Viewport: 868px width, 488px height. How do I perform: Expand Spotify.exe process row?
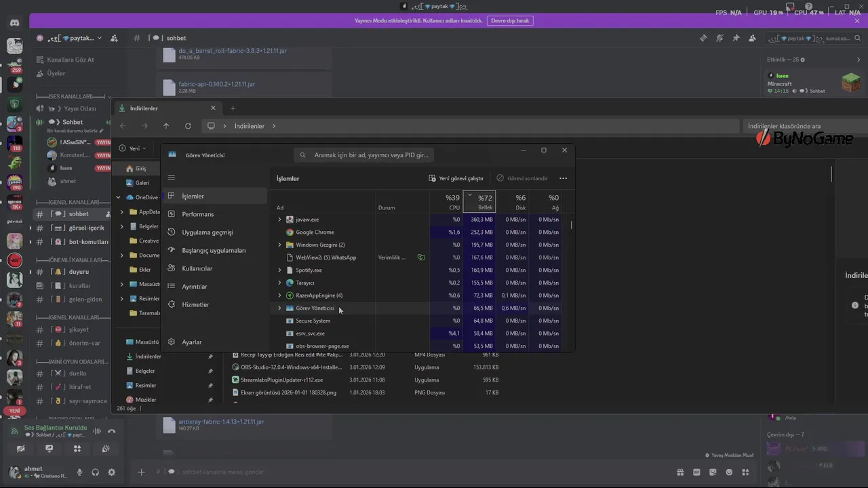coord(279,270)
